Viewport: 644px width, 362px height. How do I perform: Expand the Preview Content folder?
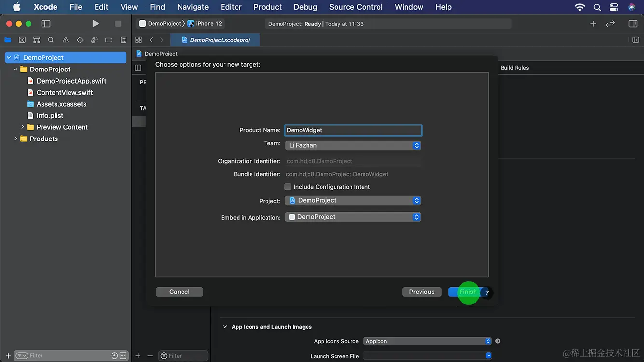[x=22, y=127]
